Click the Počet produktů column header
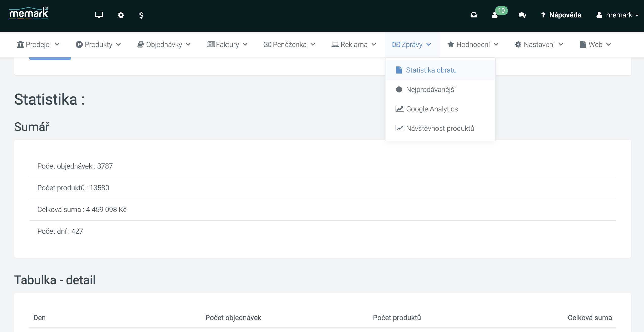The height and width of the screenshot is (332, 644). 397,318
